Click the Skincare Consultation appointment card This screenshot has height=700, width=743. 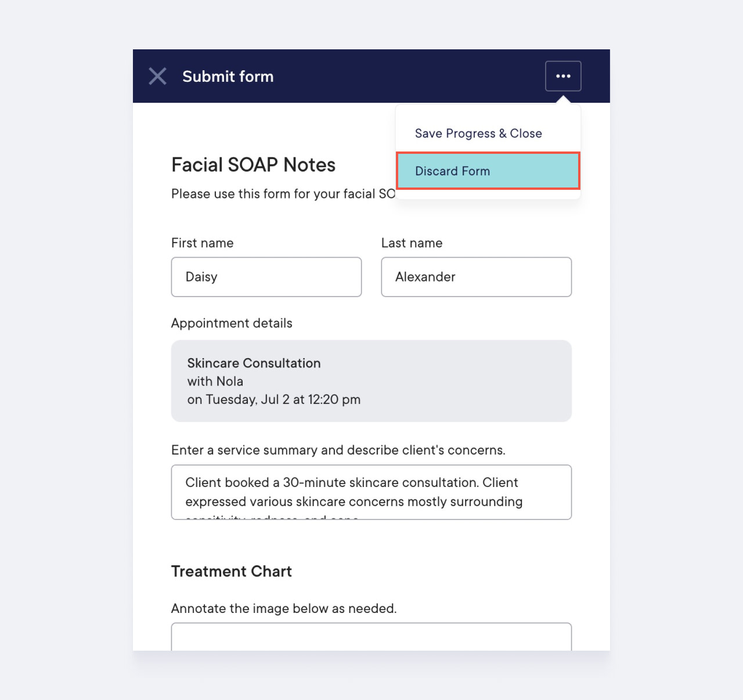tap(371, 381)
